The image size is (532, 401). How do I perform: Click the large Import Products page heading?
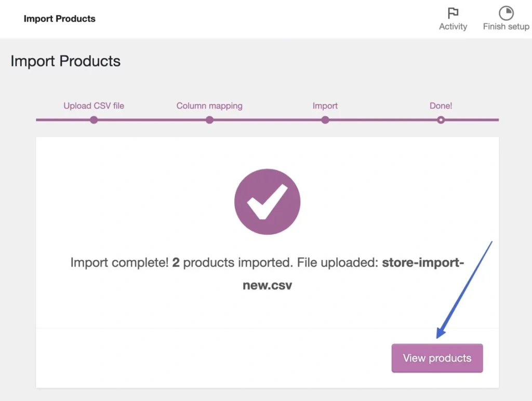[x=65, y=61]
